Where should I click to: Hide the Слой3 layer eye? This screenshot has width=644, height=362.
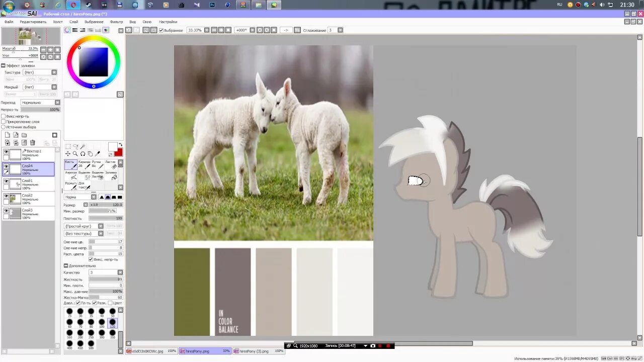point(6,211)
